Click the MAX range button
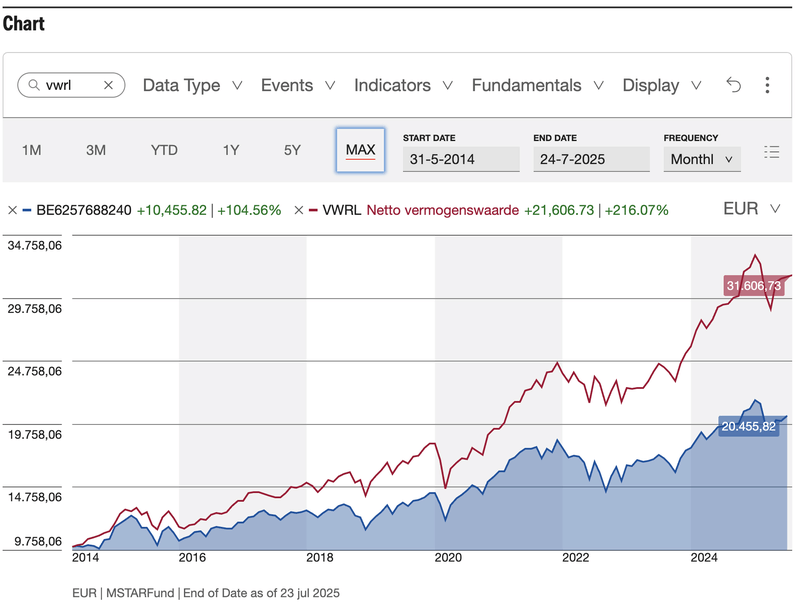The height and width of the screenshot is (605, 800). tap(360, 151)
